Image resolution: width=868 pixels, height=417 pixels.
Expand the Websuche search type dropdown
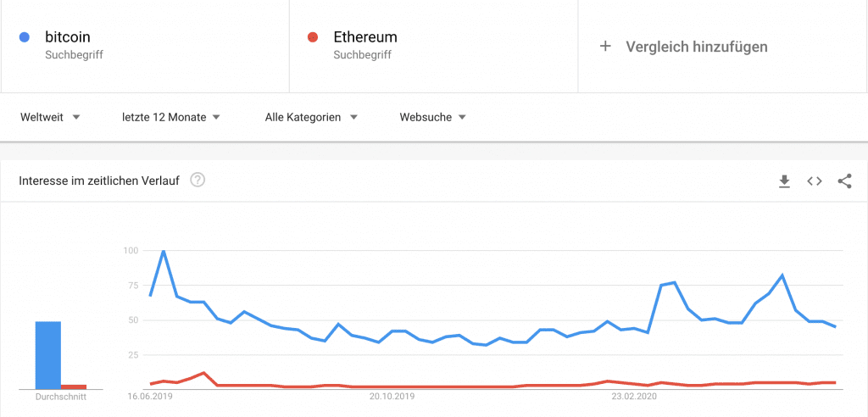pos(432,117)
